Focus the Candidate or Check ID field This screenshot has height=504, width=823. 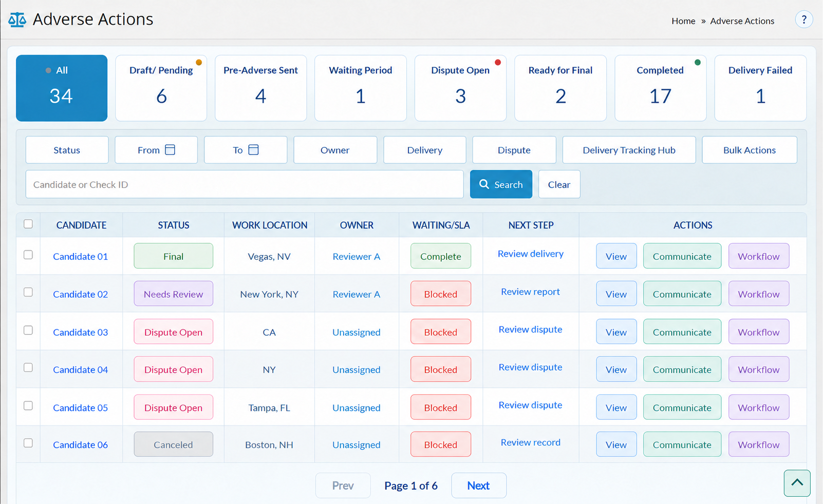coord(245,184)
